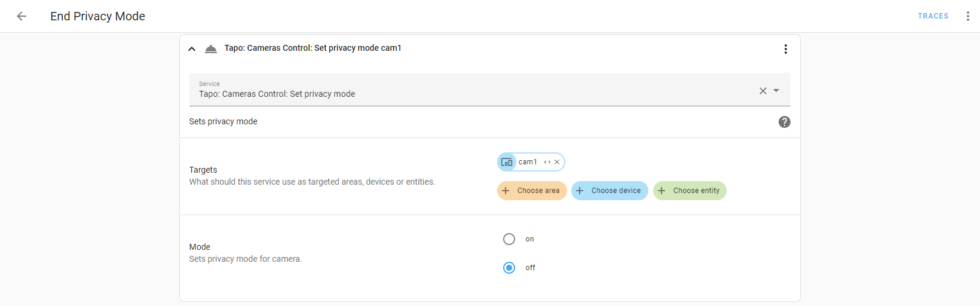980x306 pixels.
Task: Open the action card's three-dot menu
Action: click(x=785, y=49)
